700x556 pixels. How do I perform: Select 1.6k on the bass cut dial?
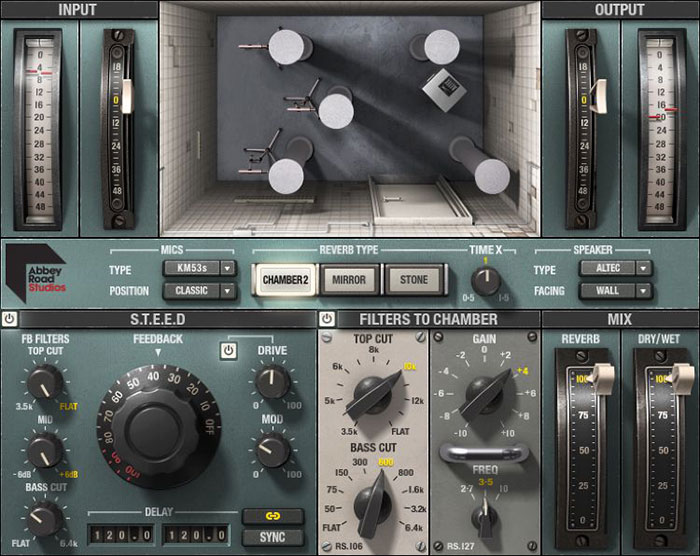pyautogui.click(x=416, y=489)
